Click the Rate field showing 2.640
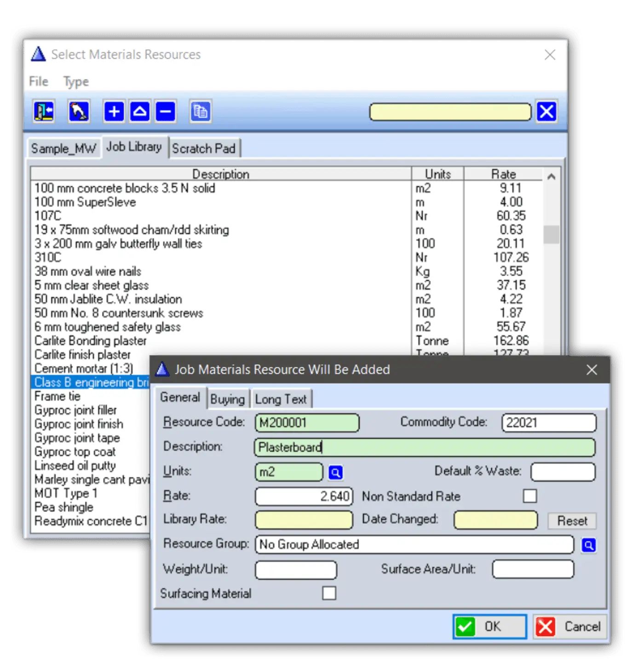The image size is (644, 666). coord(304,496)
